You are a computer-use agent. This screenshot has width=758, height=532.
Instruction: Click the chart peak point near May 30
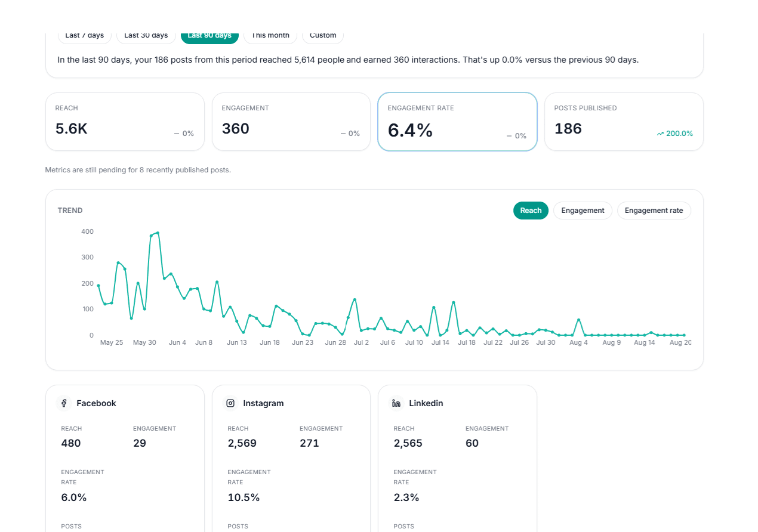point(158,233)
